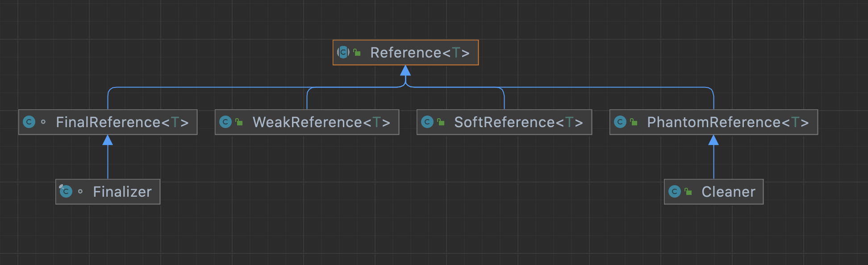Image resolution: width=868 pixels, height=265 pixels.
Task: Click the final class icon of Finalizer
Action: point(66,191)
